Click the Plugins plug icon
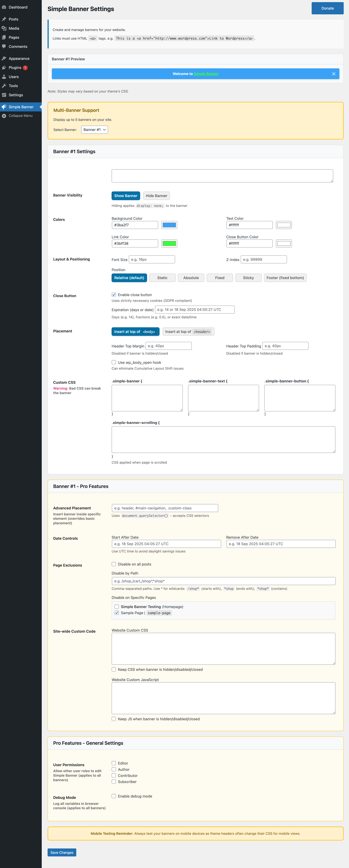Image resolution: width=349 pixels, height=868 pixels. (4, 68)
